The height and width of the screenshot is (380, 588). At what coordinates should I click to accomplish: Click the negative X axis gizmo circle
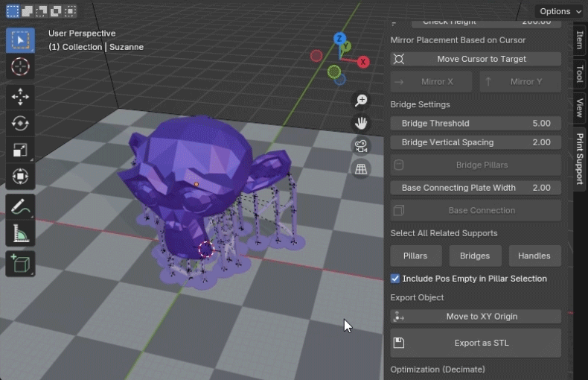tap(316, 56)
